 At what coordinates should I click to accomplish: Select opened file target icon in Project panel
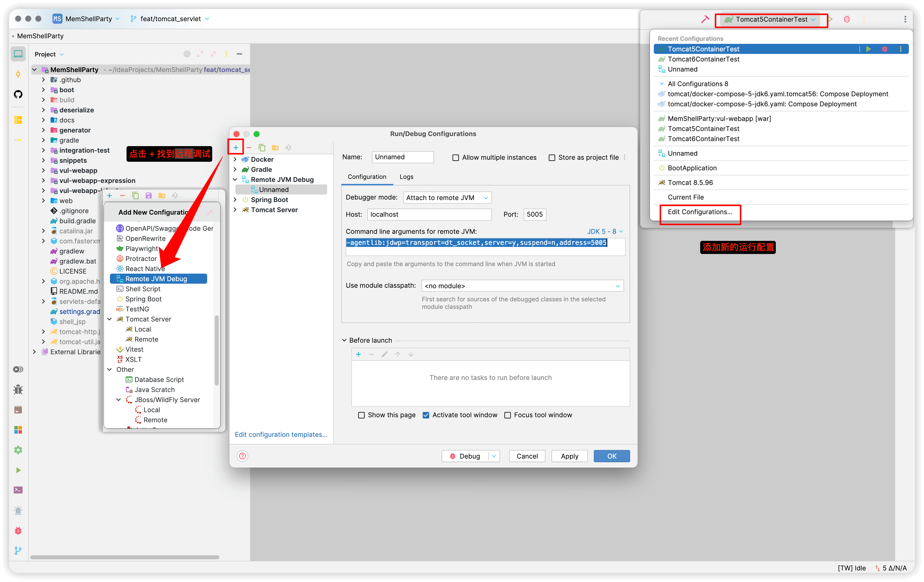(x=187, y=54)
